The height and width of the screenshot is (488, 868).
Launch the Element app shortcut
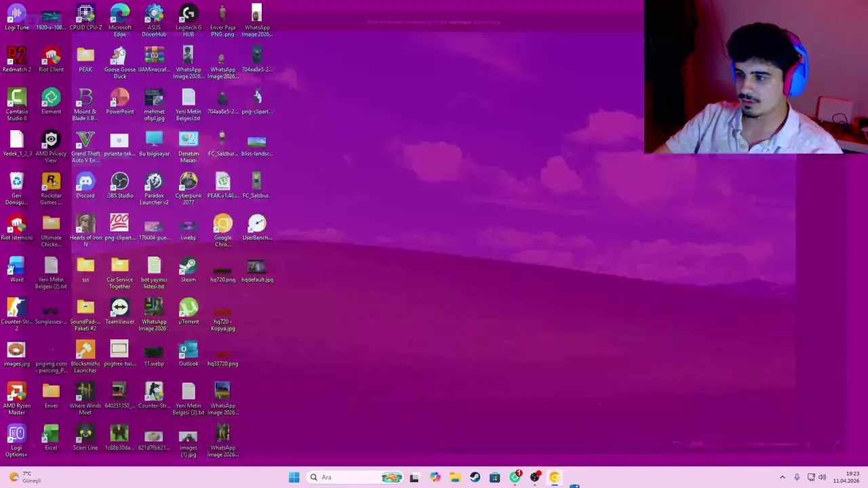(51, 102)
